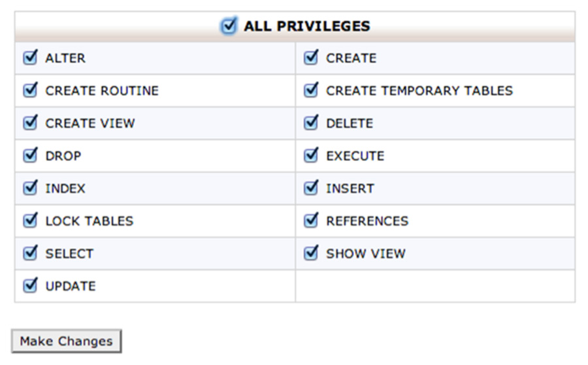Toggle the ALTER privilege checkbox
588x365 pixels.
pyautogui.click(x=30, y=58)
